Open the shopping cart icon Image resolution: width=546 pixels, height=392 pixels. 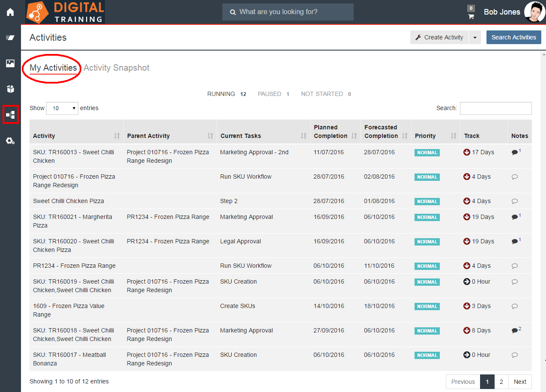pos(471,16)
